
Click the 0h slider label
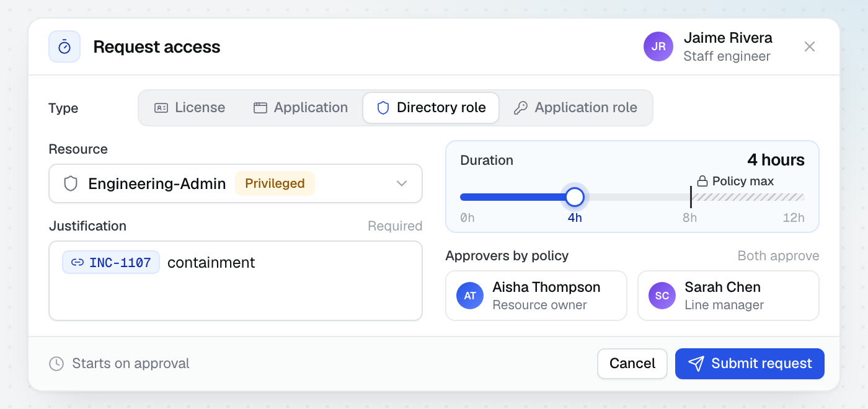click(467, 218)
